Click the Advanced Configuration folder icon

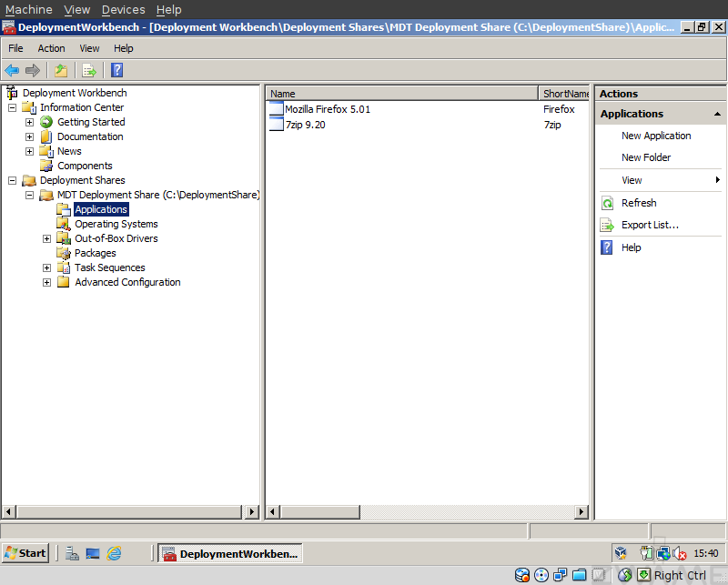point(64,282)
